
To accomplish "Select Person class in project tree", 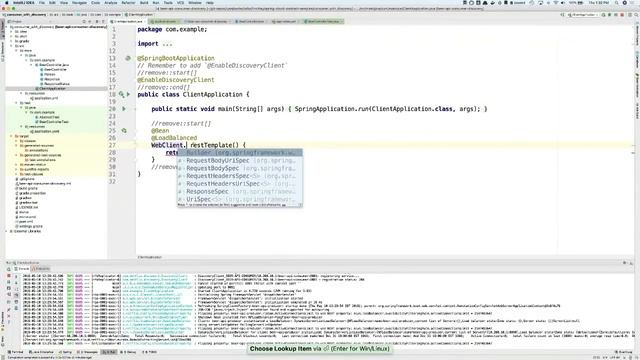I will click(x=49, y=74).
